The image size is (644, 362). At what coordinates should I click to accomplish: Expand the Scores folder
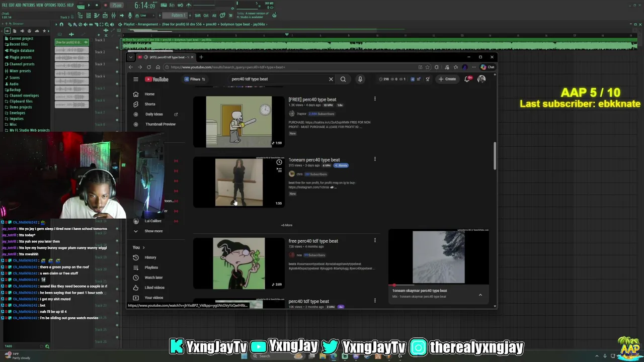tap(15, 77)
